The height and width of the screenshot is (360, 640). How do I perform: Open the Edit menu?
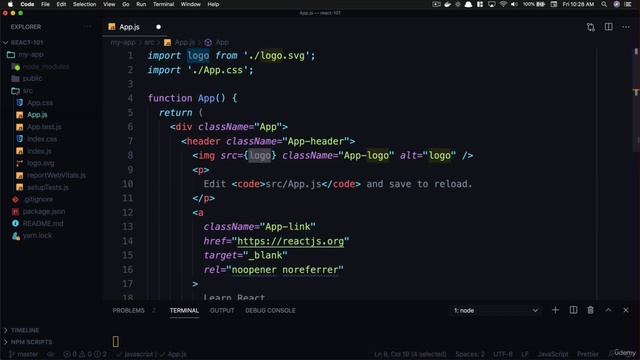(x=61, y=4)
